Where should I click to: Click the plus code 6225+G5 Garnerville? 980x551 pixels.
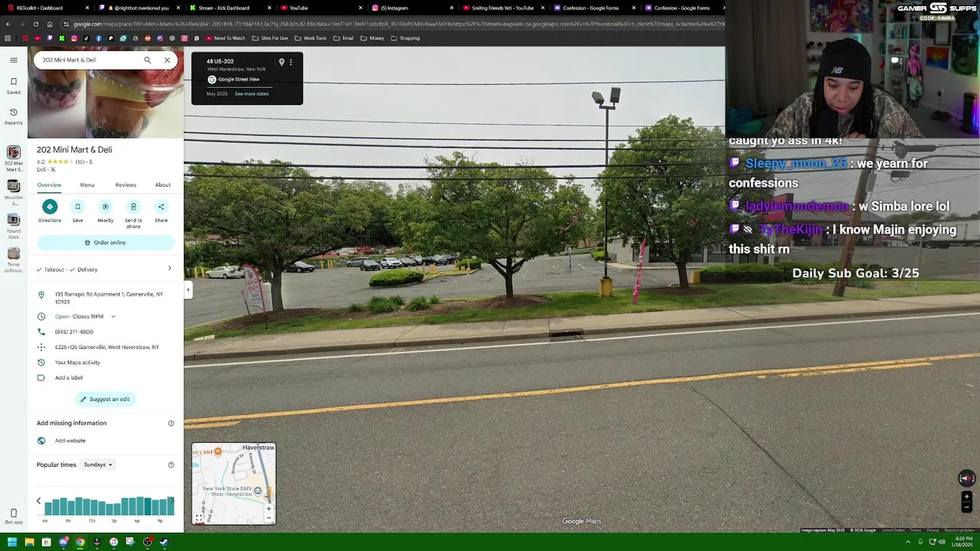pos(107,347)
